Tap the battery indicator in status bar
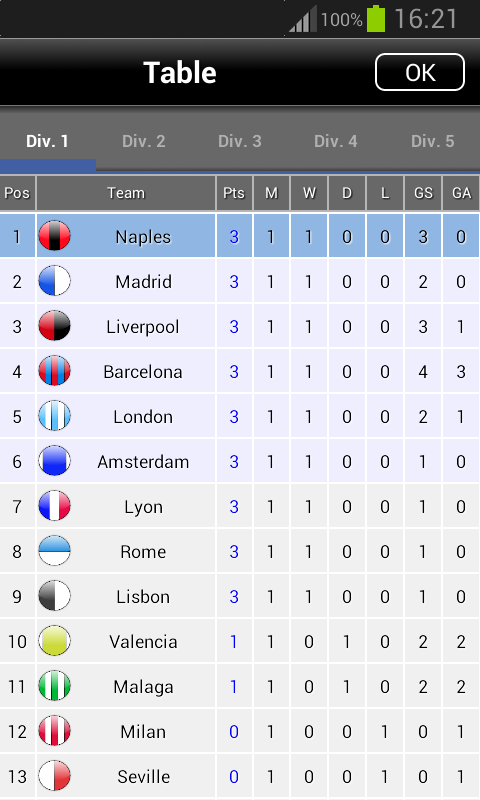 coord(376,19)
